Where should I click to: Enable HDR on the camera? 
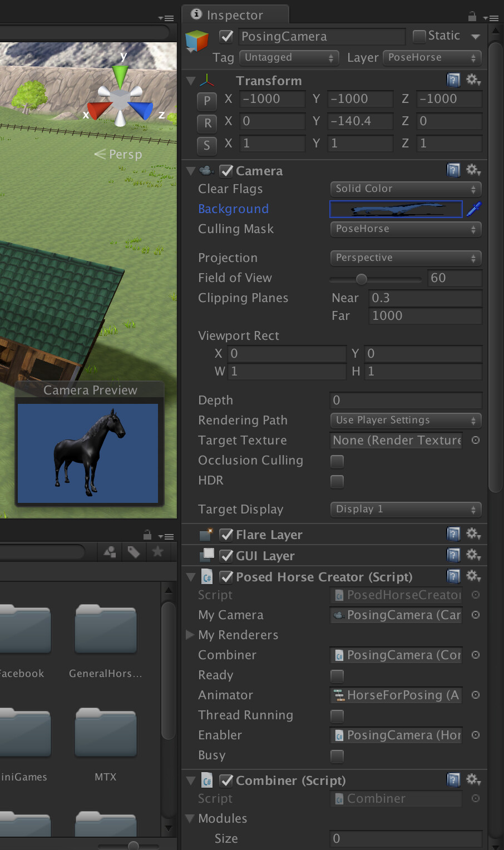coord(337,481)
